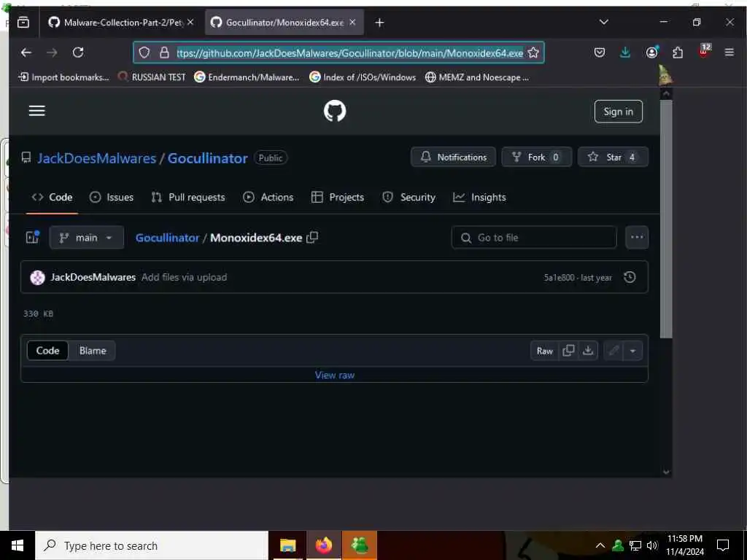Open the main branch dropdown
Screen dimensions: 747x560
tap(86, 237)
